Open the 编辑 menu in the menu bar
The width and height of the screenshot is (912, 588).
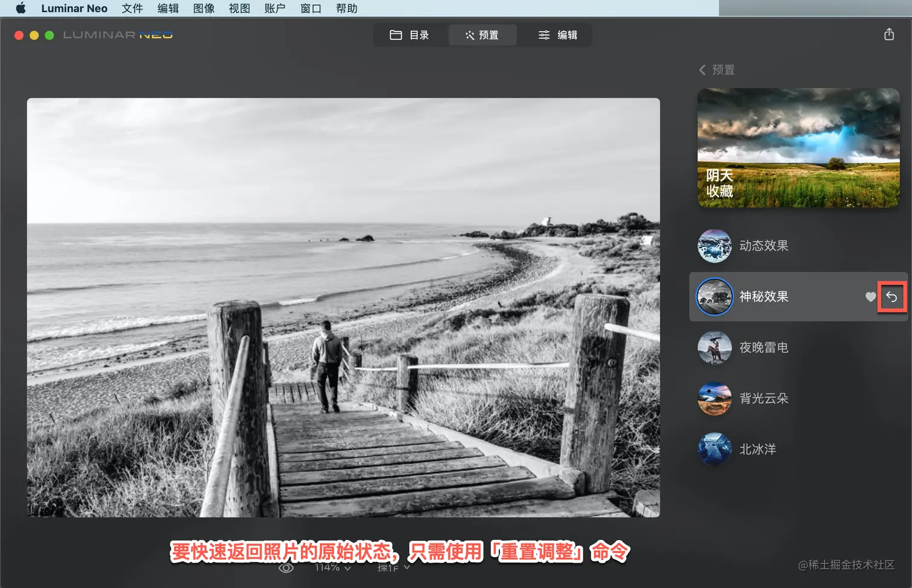(x=168, y=8)
